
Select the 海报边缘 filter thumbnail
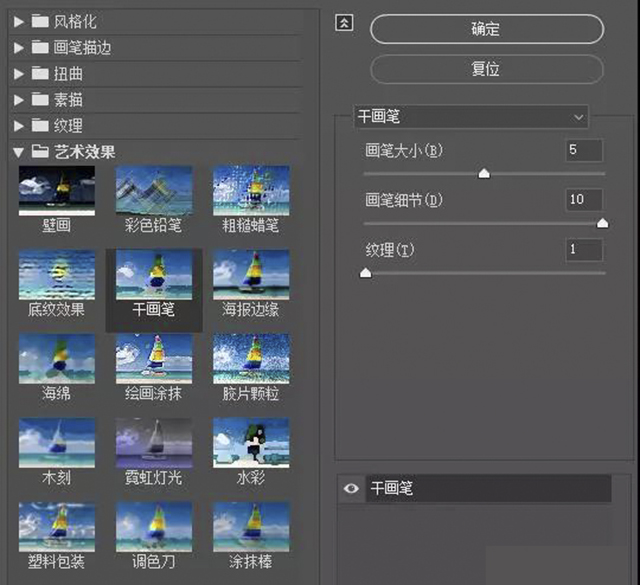coord(251,275)
